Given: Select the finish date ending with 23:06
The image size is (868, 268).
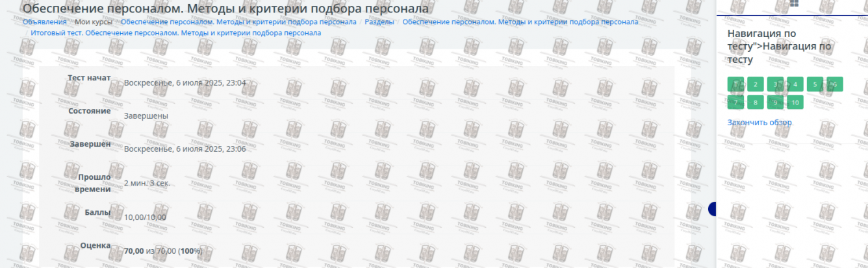Looking at the screenshot, I should (185, 149).
